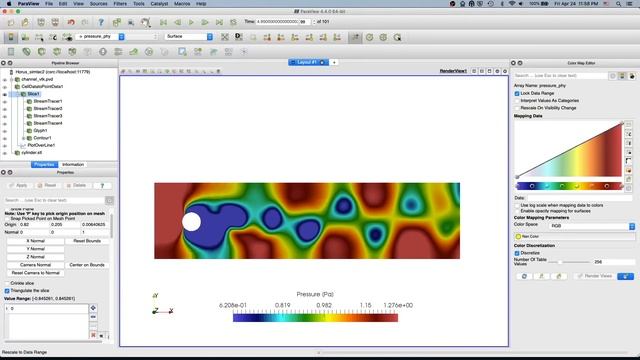Image resolution: width=640 pixels, height=360 pixels.
Task: Apply the Glyph filter icon
Action: pyautogui.click(x=103, y=52)
